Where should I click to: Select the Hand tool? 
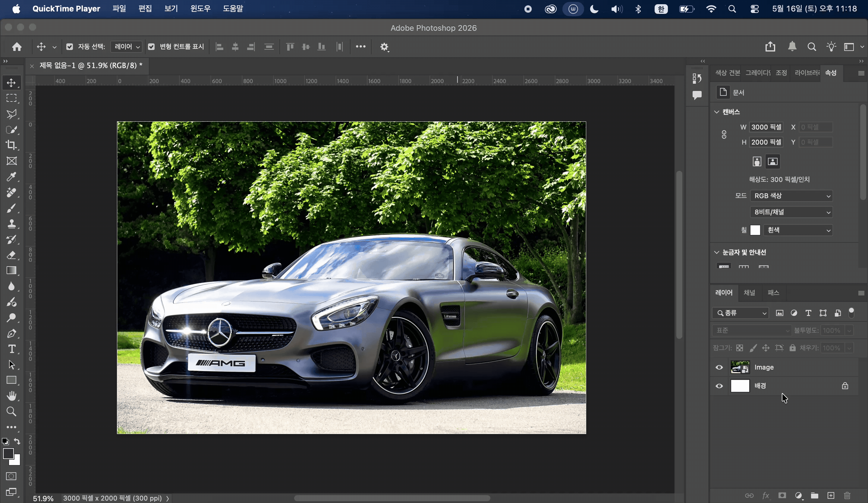click(11, 396)
